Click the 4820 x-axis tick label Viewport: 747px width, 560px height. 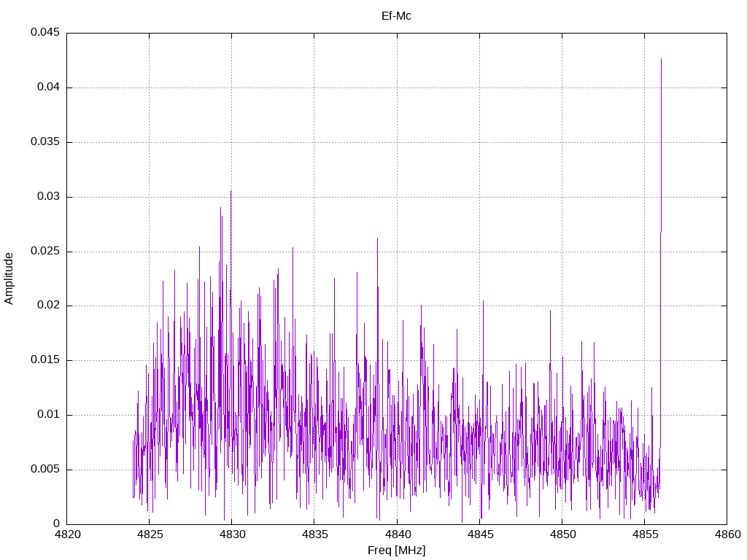coord(67,534)
